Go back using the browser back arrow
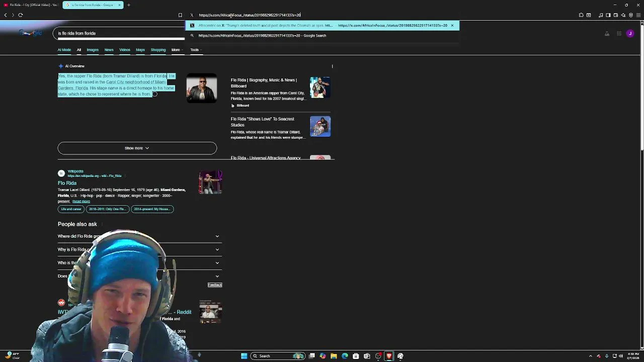 click(x=6, y=15)
